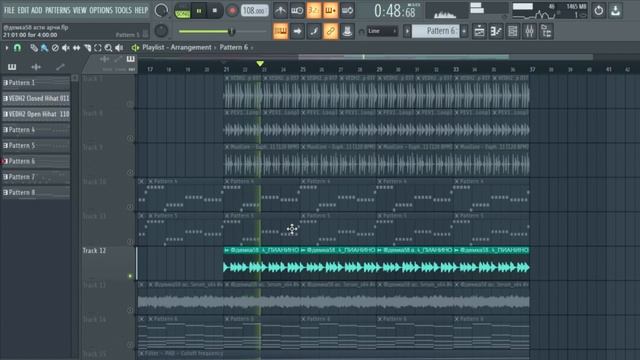Image resolution: width=640 pixels, height=360 pixels.
Task: Pause playback with the pause button
Action: click(x=199, y=11)
